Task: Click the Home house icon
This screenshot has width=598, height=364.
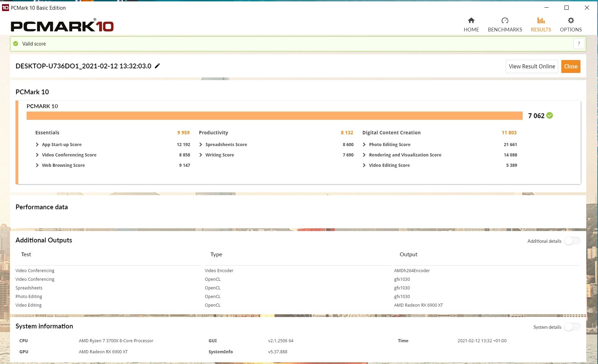Action: (471, 20)
